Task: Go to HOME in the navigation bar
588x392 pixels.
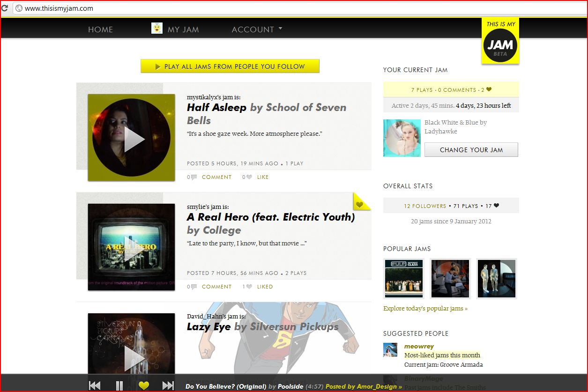Action: (101, 30)
